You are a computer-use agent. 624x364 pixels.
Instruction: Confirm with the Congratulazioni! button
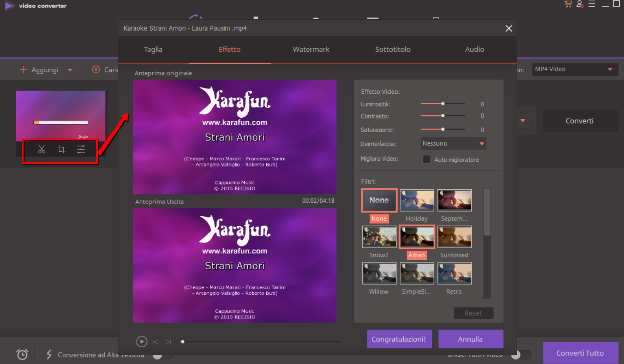(x=399, y=339)
